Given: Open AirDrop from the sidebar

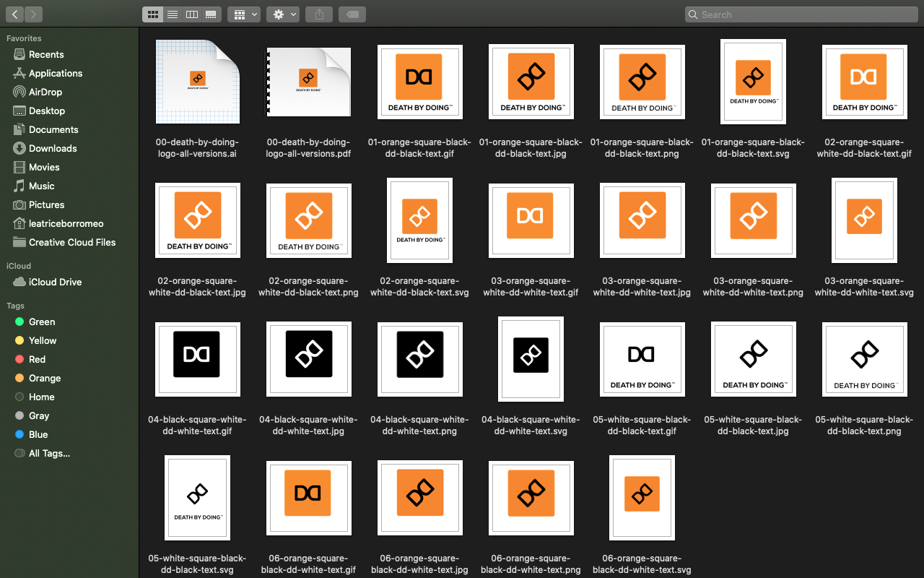Looking at the screenshot, I should click(x=45, y=92).
